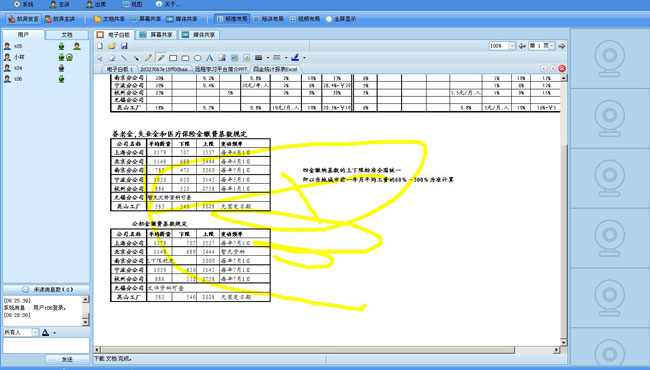650x370 pixels.
Task: Open the 所有人 recipient dropdown
Action: (x=35, y=332)
